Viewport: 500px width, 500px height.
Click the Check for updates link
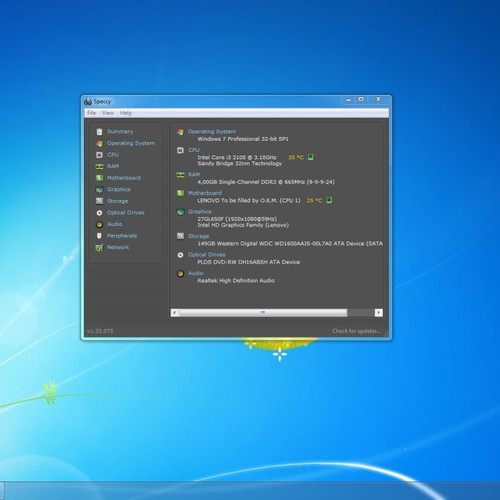(356, 331)
